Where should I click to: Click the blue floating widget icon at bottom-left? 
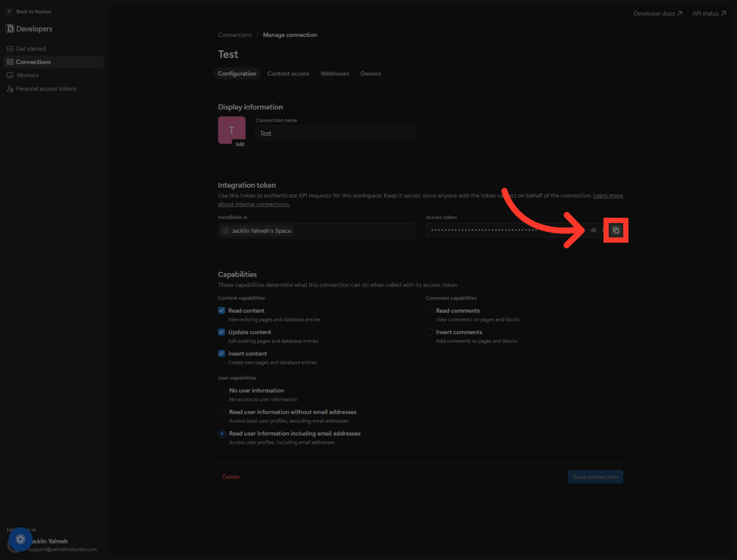click(x=21, y=539)
